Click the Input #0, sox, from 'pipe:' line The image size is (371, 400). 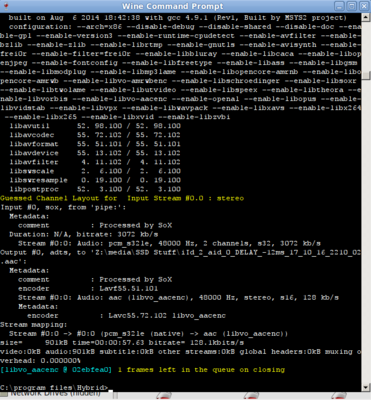(x=63, y=207)
